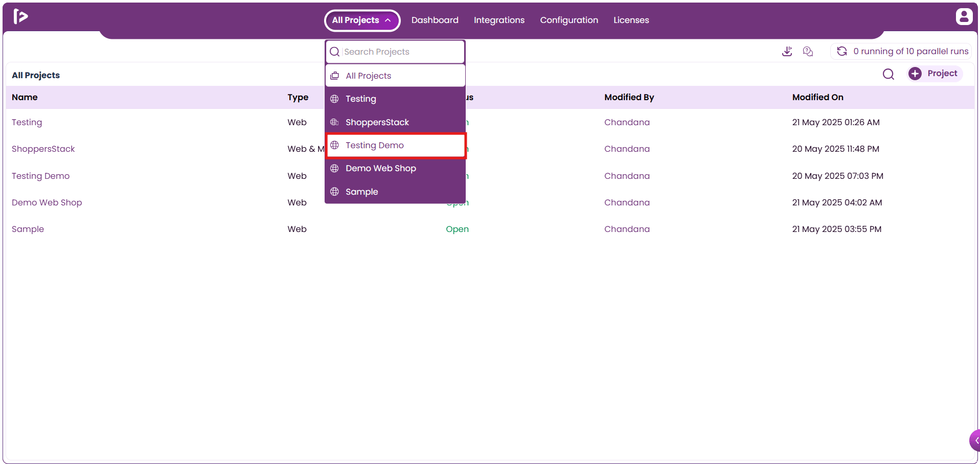
Task: Open the Dashboard tab
Action: pos(435,20)
